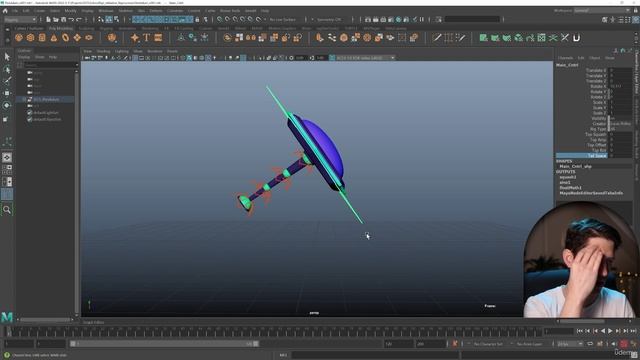This screenshot has height=360, width=640.
Task: Open the Constrain menu
Action: click(x=176, y=11)
